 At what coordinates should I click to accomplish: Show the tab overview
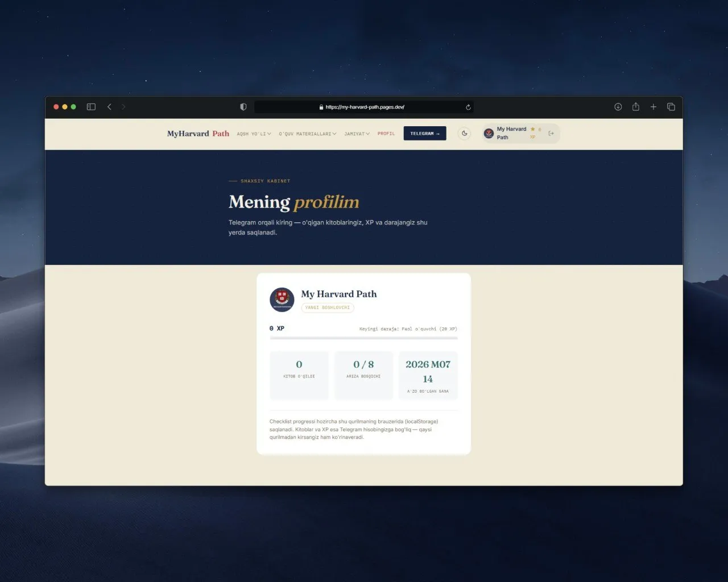(x=671, y=107)
